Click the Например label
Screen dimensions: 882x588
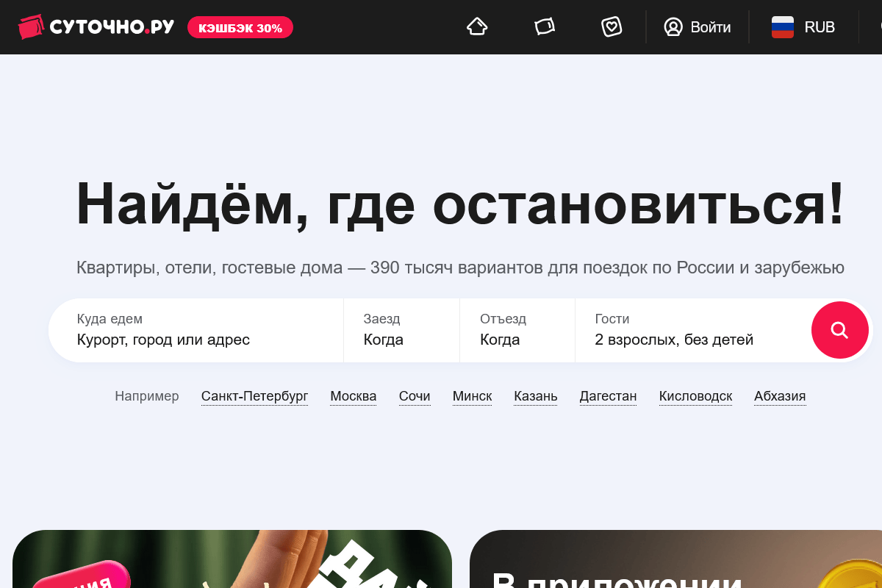coord(147,396)
